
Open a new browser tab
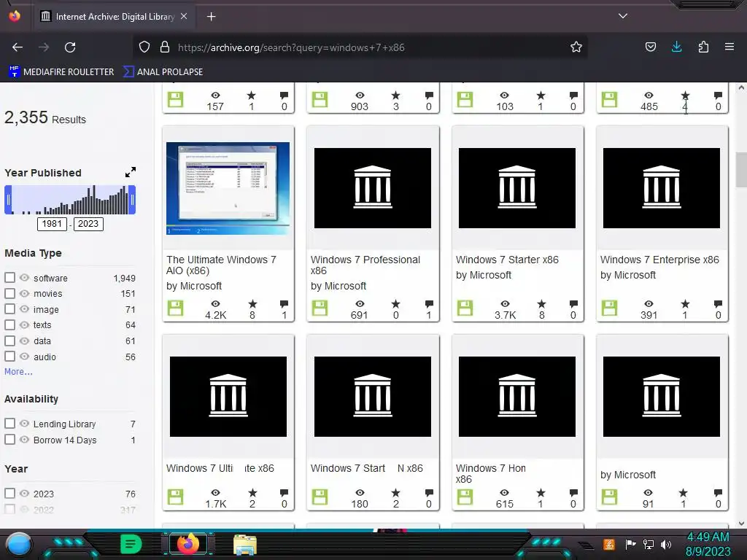click(211, 17)
